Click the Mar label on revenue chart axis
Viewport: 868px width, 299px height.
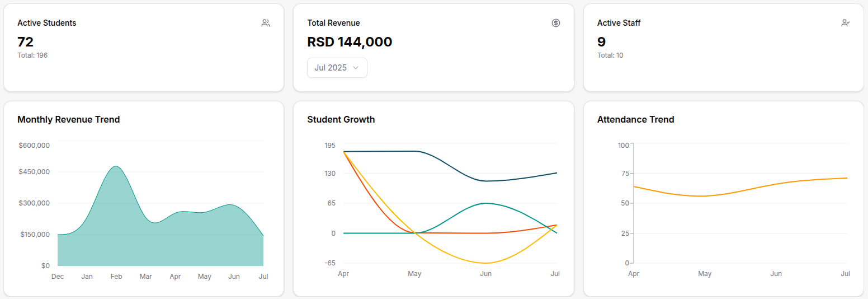point(146,277)
